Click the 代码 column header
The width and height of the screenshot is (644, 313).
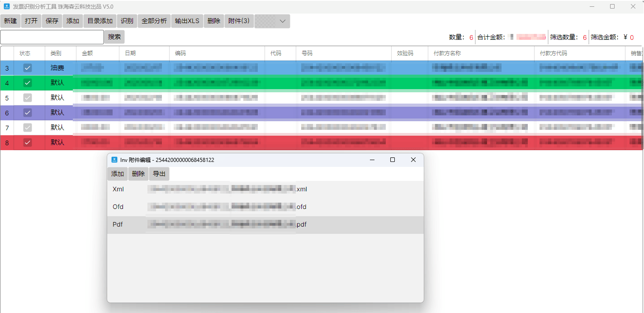click(x=280, y=53)
